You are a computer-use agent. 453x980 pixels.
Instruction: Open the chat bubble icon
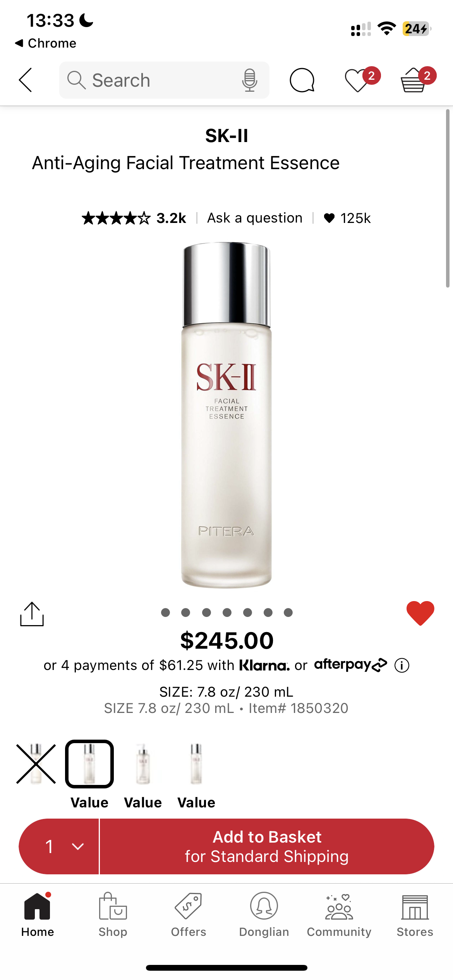[x=302, y=80]
